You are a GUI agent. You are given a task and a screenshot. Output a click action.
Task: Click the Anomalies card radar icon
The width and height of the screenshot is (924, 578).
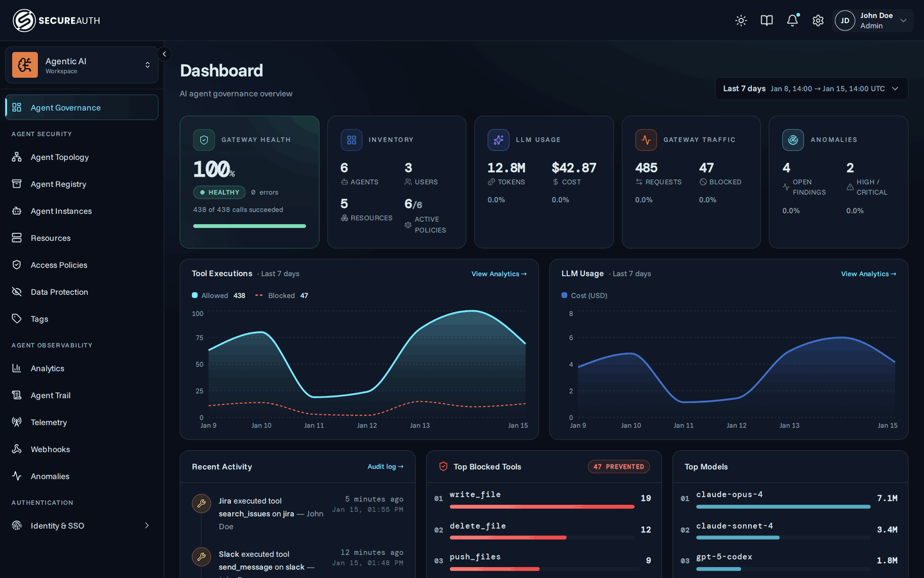[793, 140]
